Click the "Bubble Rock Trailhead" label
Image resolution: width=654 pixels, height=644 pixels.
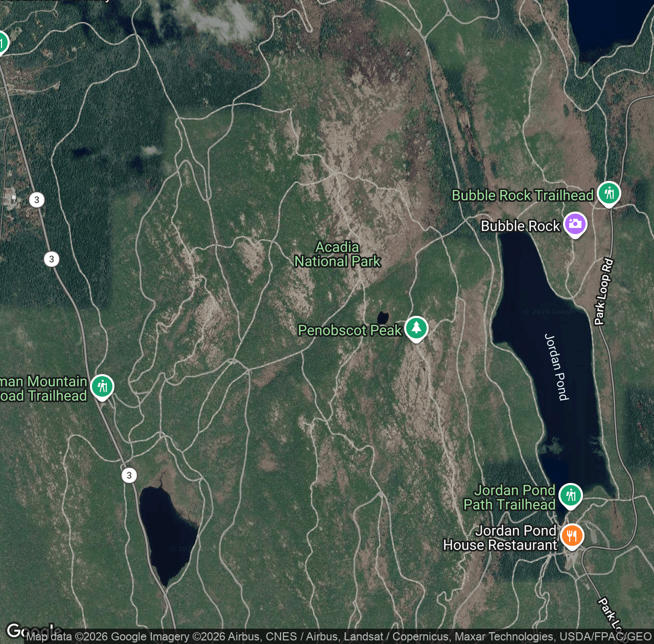[523, 195]
